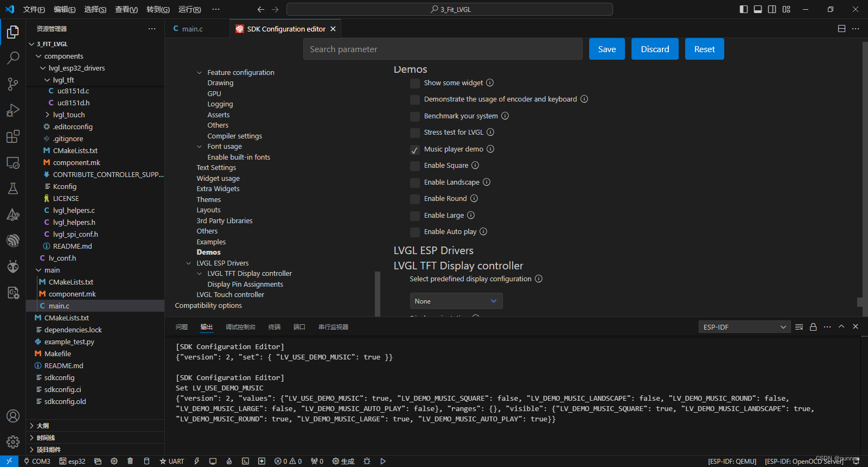Screen dimensions: 868x467
Task: Open the Search view in the activity bar
Action: coord(13,58)
